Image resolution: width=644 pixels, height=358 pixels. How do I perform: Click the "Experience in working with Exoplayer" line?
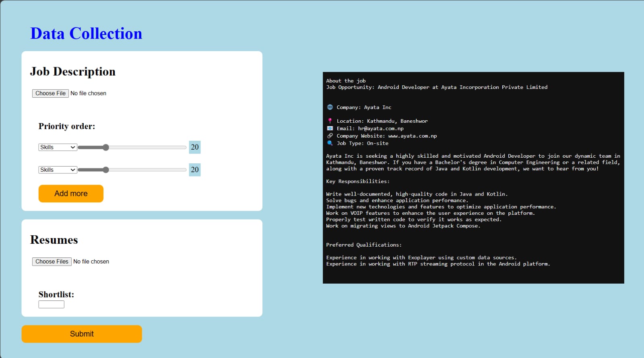click(x=421, y=258)
